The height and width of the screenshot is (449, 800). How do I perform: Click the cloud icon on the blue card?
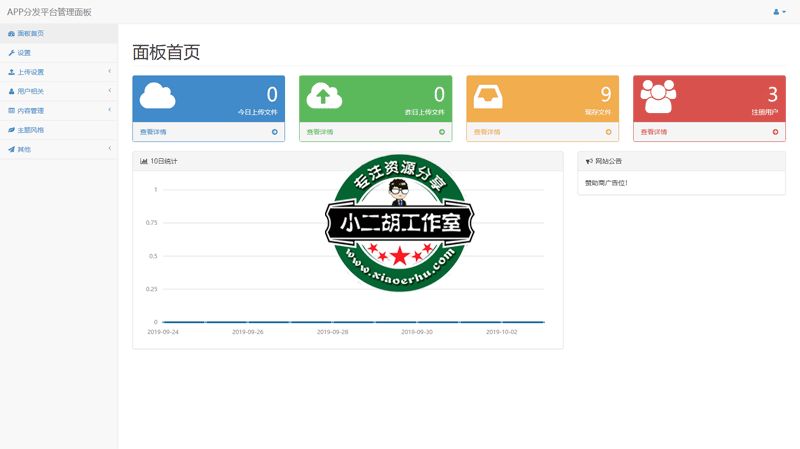(158, 96)
